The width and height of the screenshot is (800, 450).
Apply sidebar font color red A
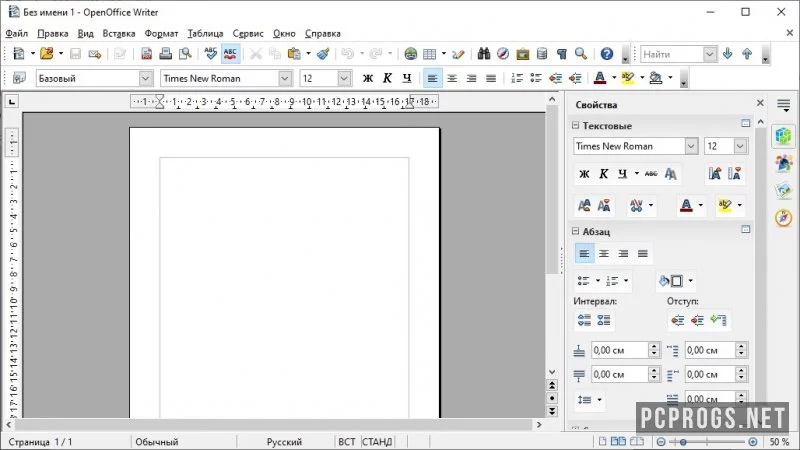pyautogui.click(x=686, y=205)
